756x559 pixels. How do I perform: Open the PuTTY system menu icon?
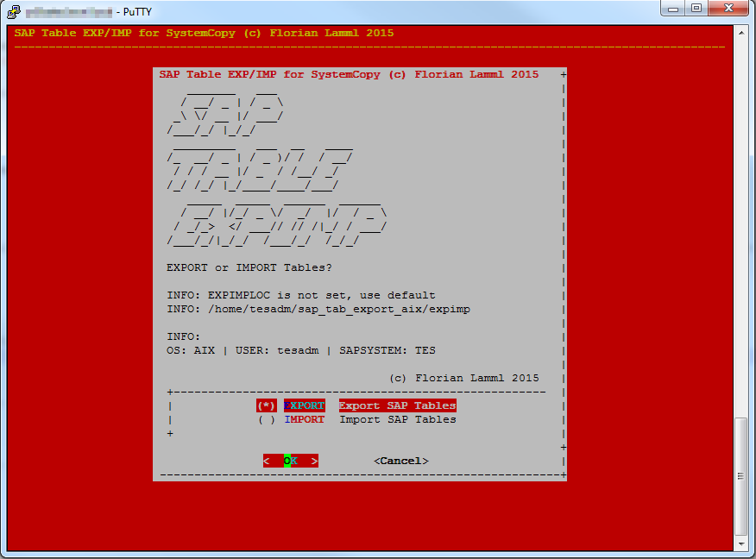pyautogui.click(x=14, y=11)
